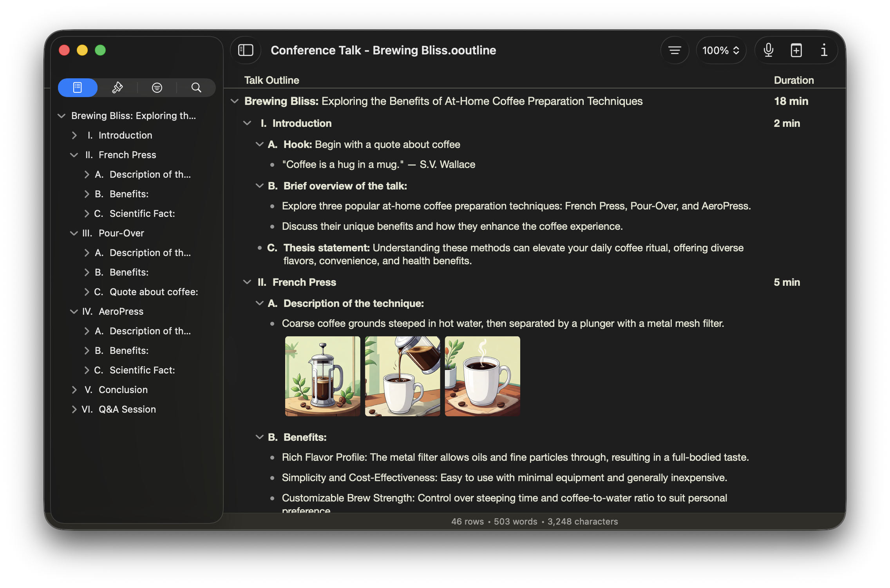Open the 100% zoom level control
This screenshot has width=890, height=588.
click(x=721, y=50)
